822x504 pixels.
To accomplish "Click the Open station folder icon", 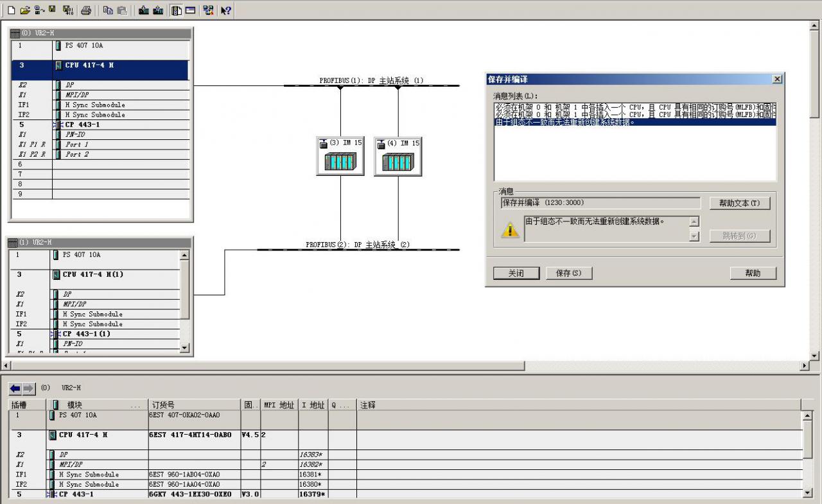I will (x=25, y=10).
